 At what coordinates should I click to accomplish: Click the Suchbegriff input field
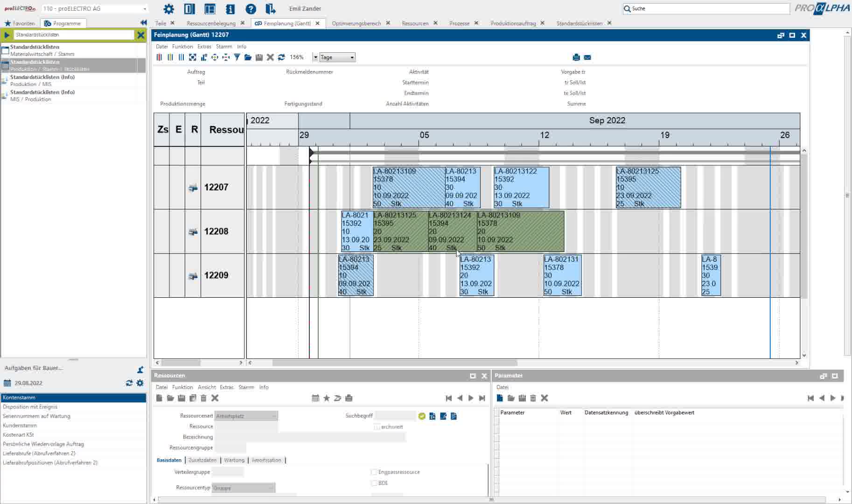(395, 416)
